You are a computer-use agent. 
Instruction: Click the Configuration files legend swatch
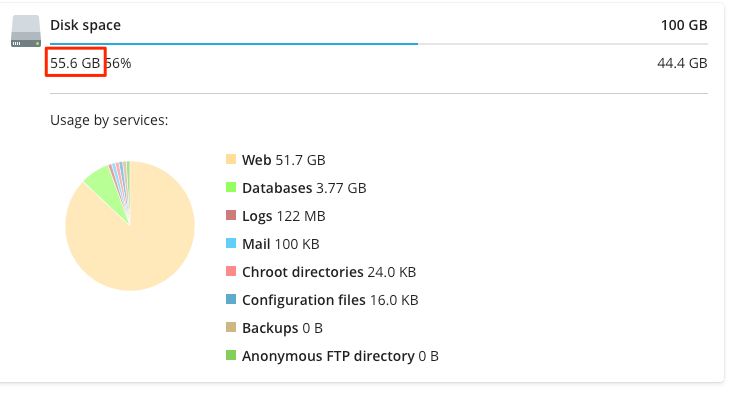tap(231, 299)
